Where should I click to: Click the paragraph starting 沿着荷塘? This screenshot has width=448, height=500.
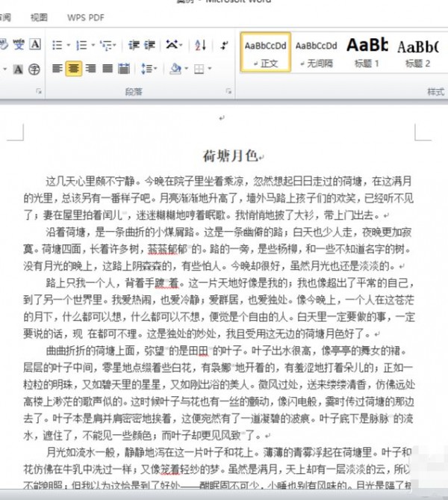click(219, 249)
